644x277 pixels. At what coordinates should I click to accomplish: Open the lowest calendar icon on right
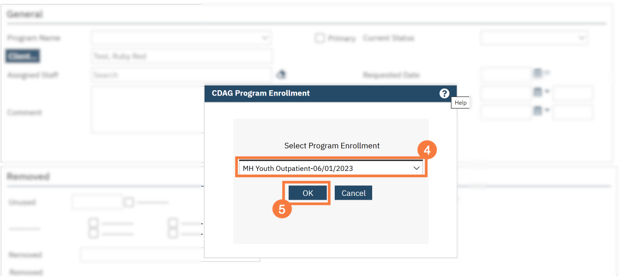(538, 110)
